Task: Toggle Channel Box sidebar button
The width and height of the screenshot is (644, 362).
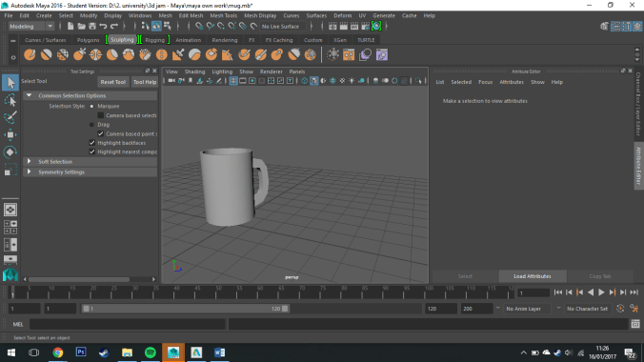Action: (x=636, y=27)
